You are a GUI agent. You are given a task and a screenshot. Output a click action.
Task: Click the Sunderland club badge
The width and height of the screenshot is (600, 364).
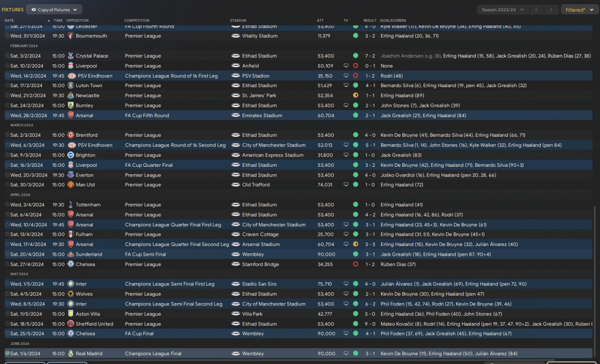71,254
